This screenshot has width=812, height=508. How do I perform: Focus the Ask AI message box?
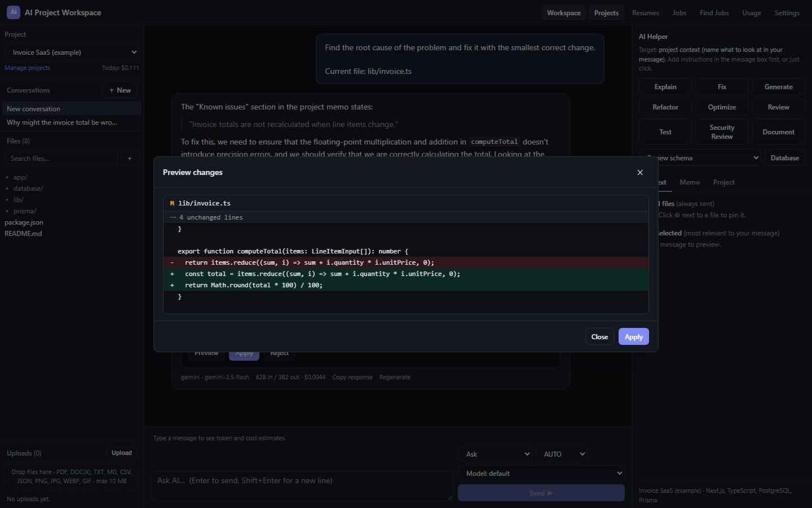pos(302,486)
